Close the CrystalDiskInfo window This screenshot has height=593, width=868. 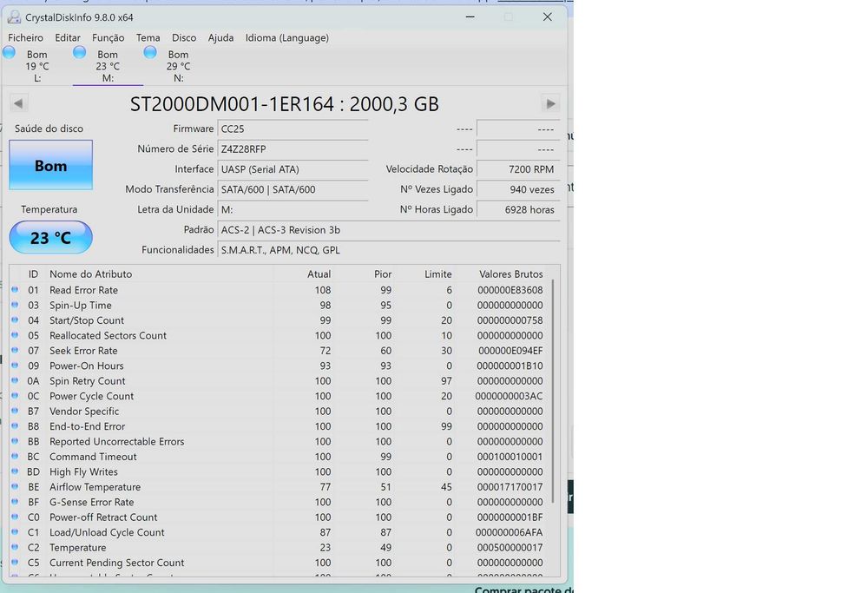coord(547,17)
